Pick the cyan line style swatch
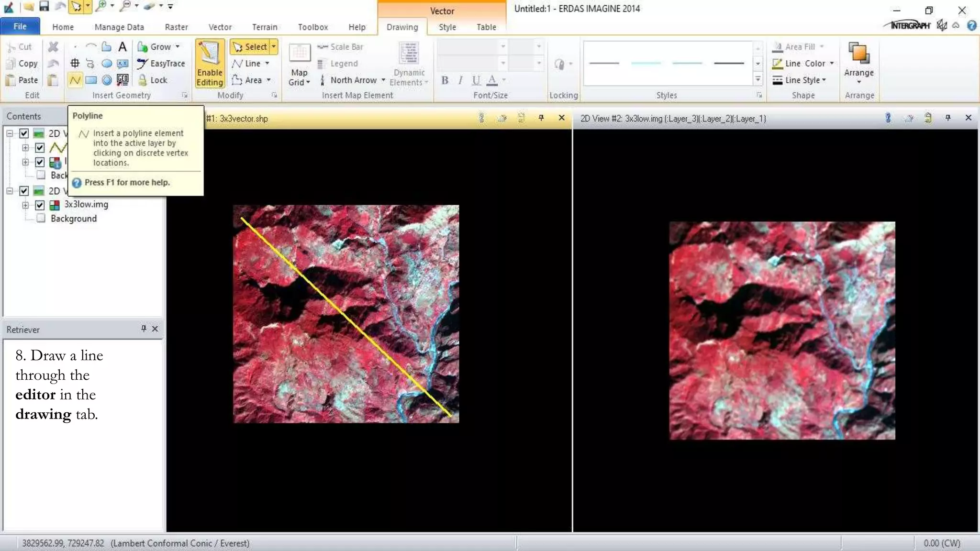 (646, 63)
